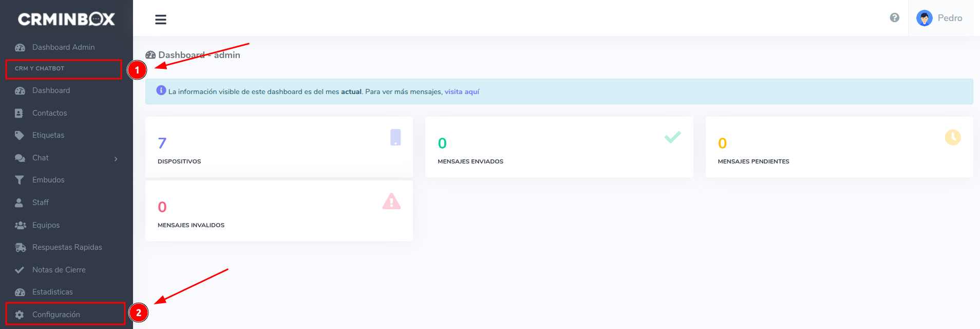
Task: Click the Equipos group icon
Action: click(20, 225)
